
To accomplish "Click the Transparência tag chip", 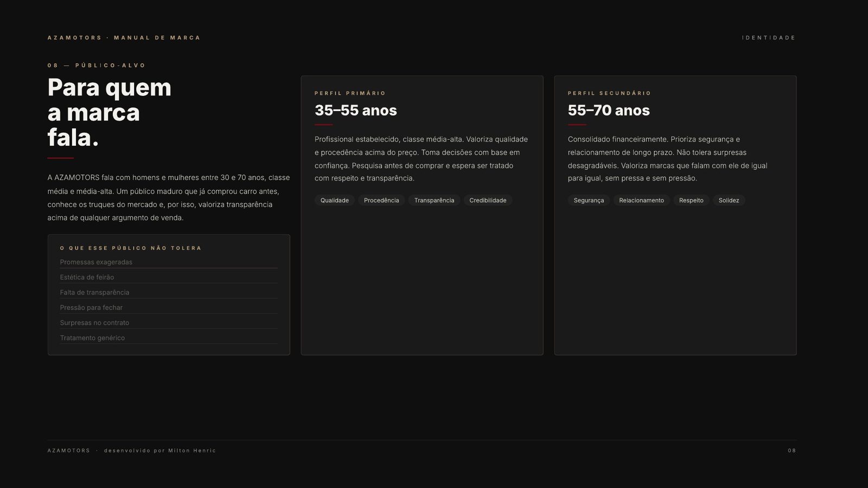I will [x=434, y=201].
